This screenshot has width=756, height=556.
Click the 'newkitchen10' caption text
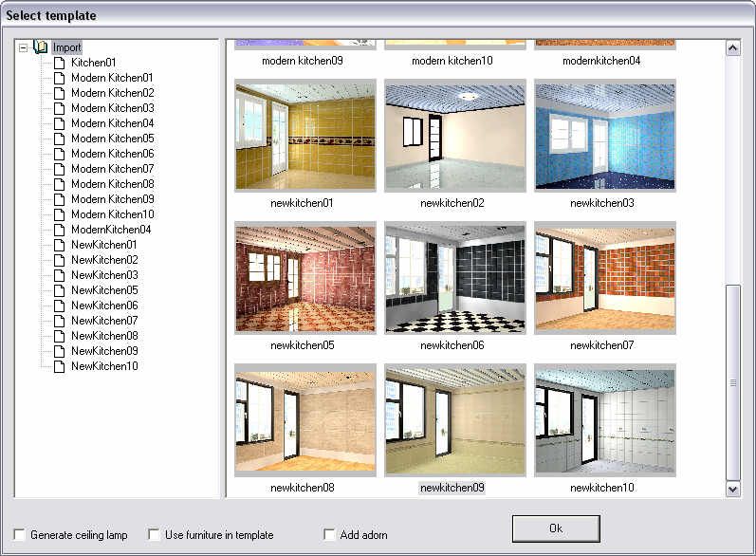(x=602, y=488)
